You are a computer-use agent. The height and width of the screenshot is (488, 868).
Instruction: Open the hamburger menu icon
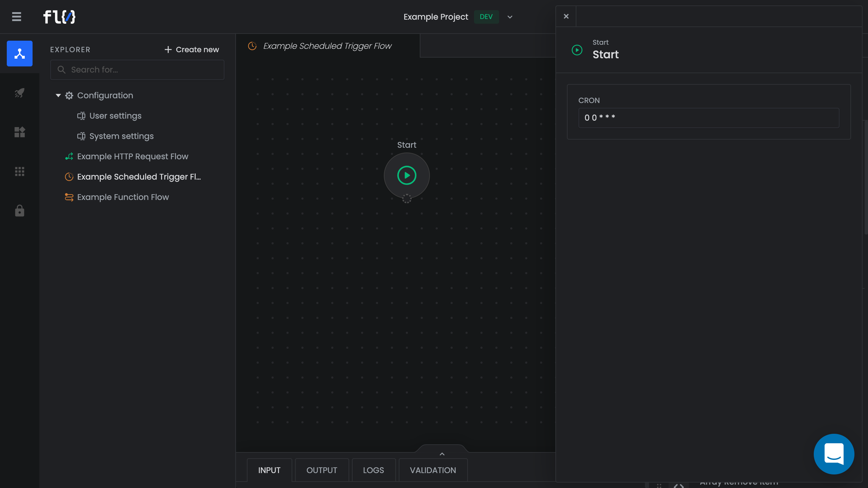click(x=16, y=17)
